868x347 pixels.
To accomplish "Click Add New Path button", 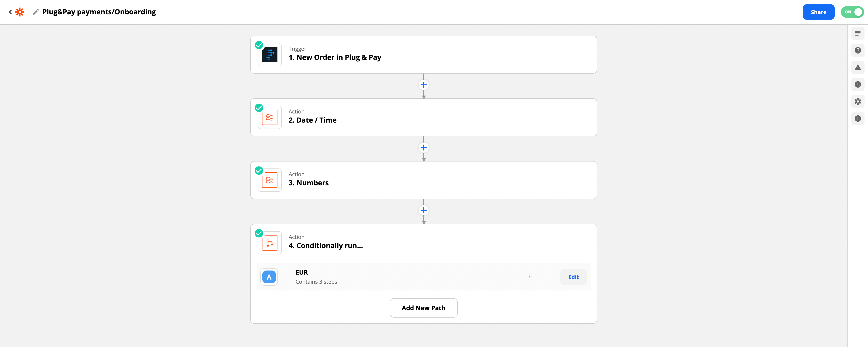I will coord(424,308).
